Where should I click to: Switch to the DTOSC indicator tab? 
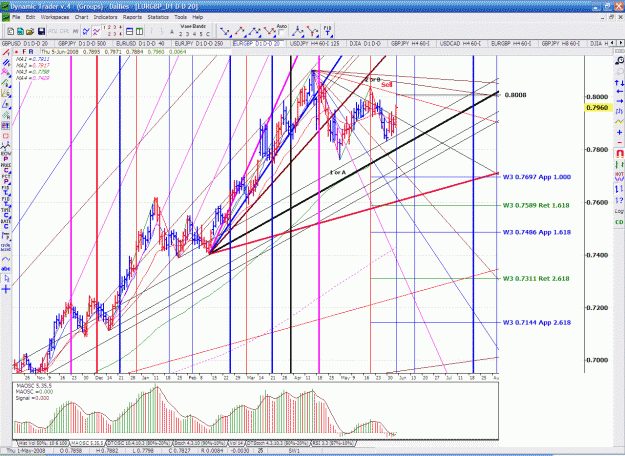point(138,443)
